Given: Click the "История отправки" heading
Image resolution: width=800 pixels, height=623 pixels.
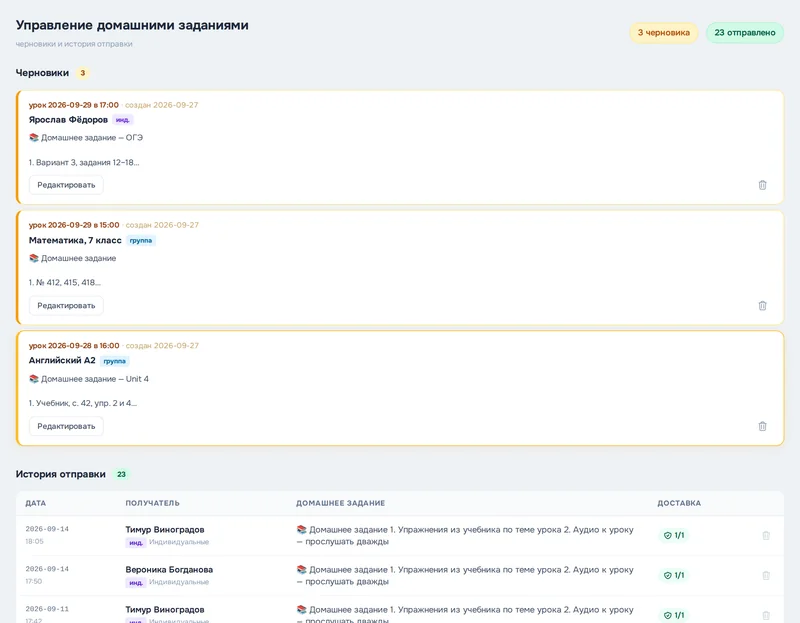Looking at the screenshot, I should click(61, 474).
